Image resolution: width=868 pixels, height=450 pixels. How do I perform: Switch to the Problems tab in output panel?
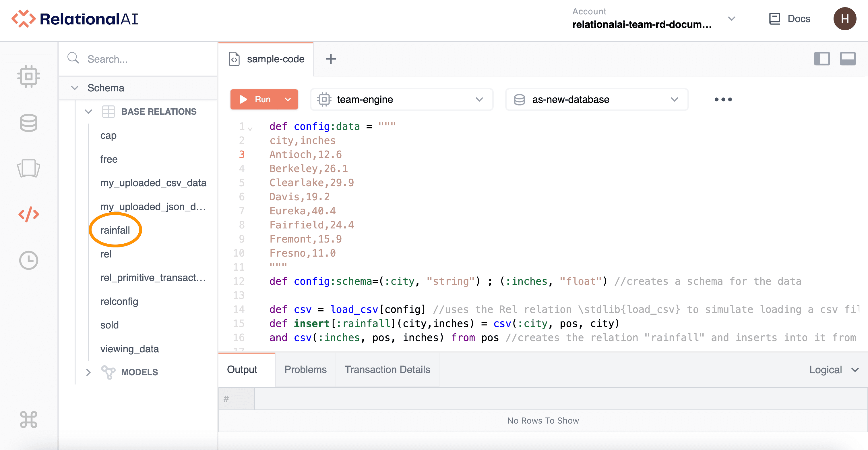tap(305, 370)
